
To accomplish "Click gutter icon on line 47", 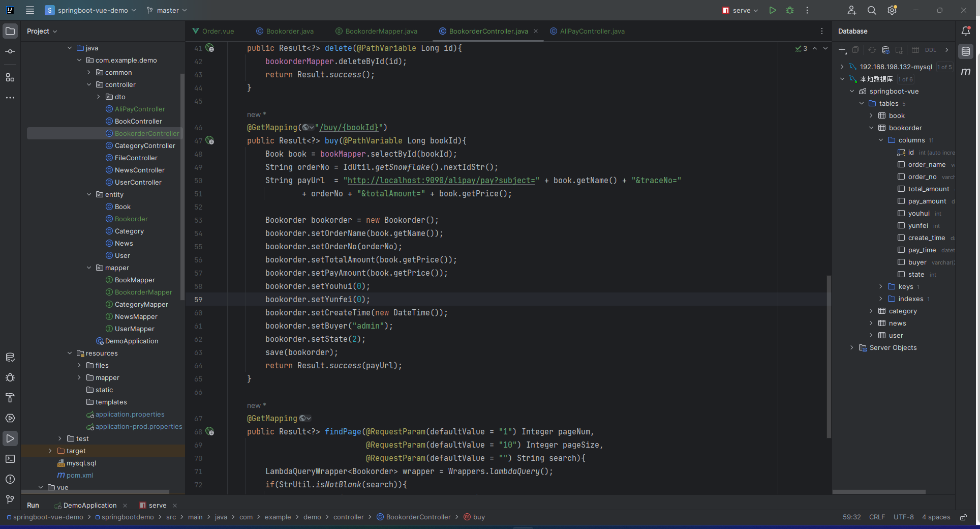I will (x=210, y=141).
